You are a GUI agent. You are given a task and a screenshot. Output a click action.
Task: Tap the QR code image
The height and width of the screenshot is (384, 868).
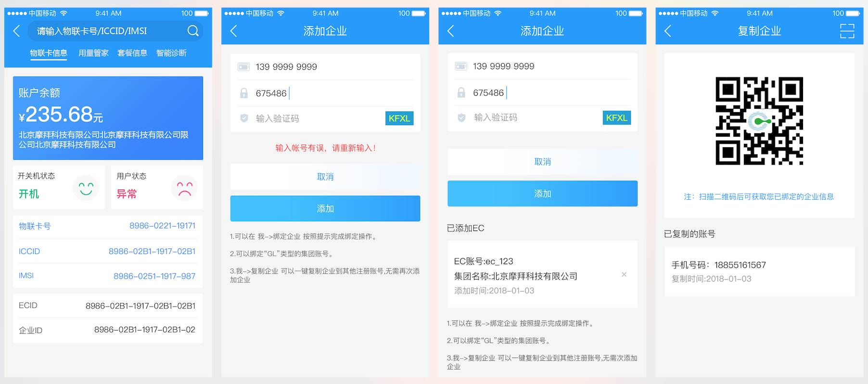pos(759,121)
